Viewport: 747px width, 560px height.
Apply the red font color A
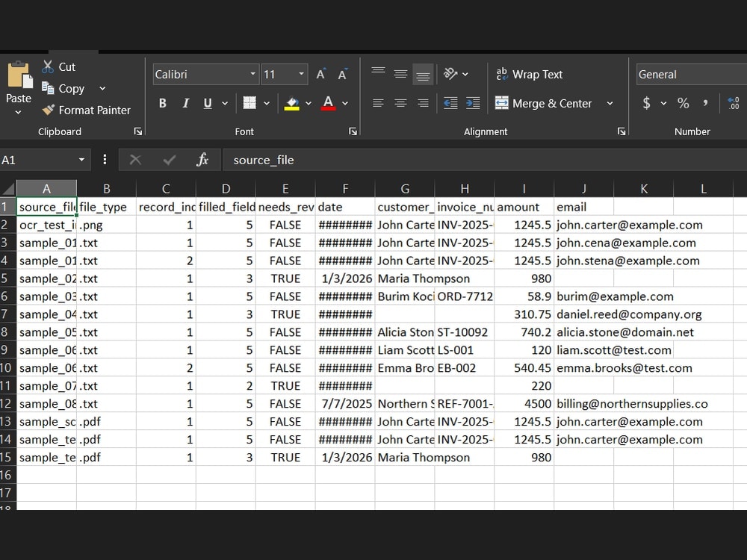328,103
